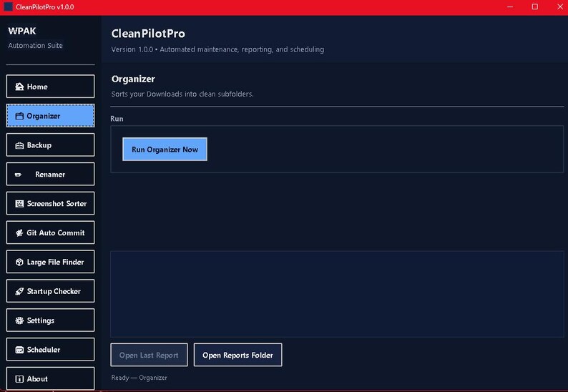Select the Organizer label in the sidebar
Screen dimensions: 568x392
click(44, 116)
